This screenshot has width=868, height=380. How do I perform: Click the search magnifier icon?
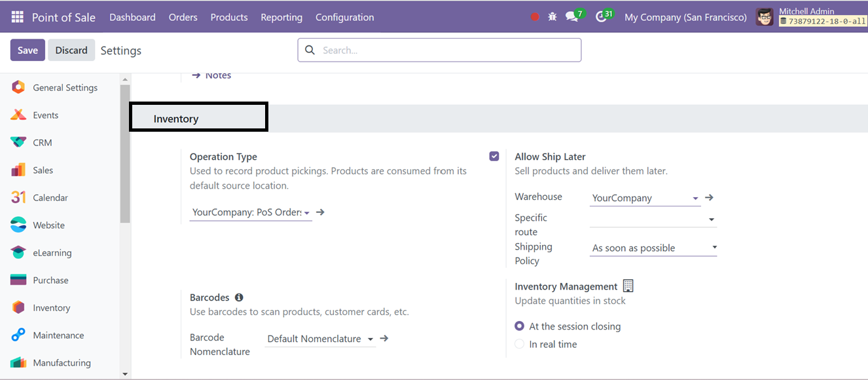click(x=310, y=50)
